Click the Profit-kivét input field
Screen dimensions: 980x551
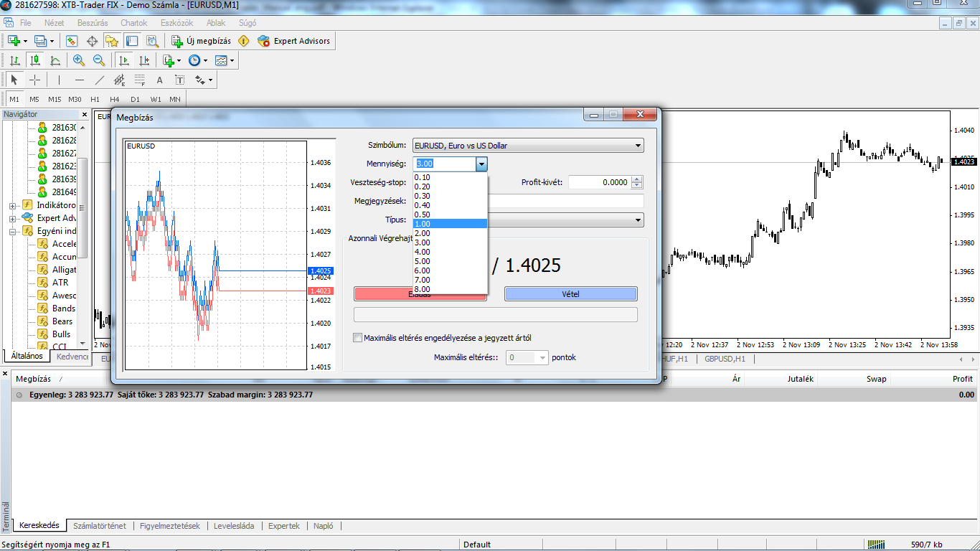(x=600, y=182)
